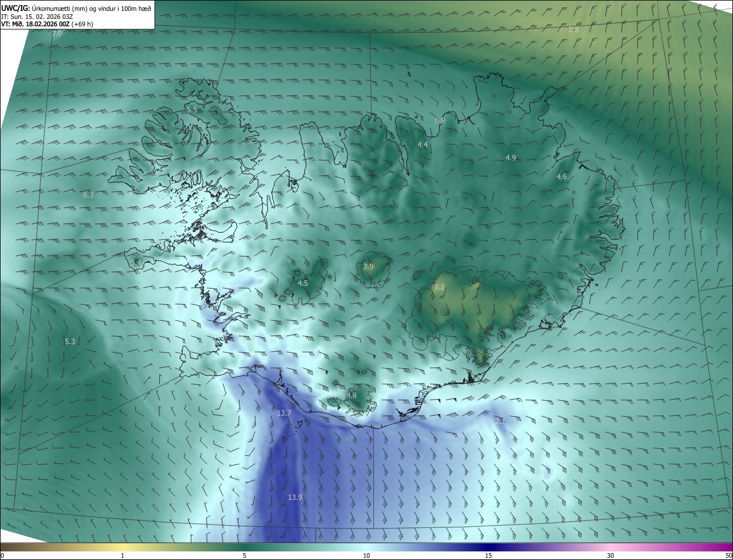This screenshot has height=560, width=733.
Task: Click the 7.0 value label
Action: (x=57, y=34)
